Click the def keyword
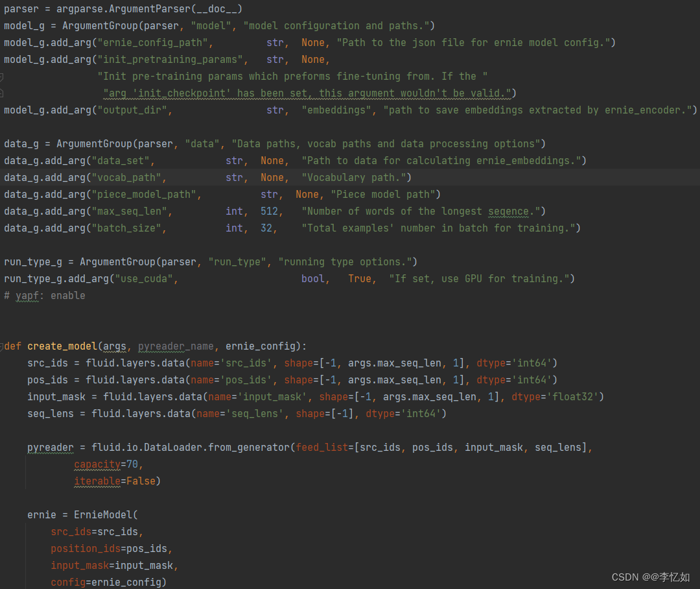Screen dimensions: 700x589 [x=12, y=346]
